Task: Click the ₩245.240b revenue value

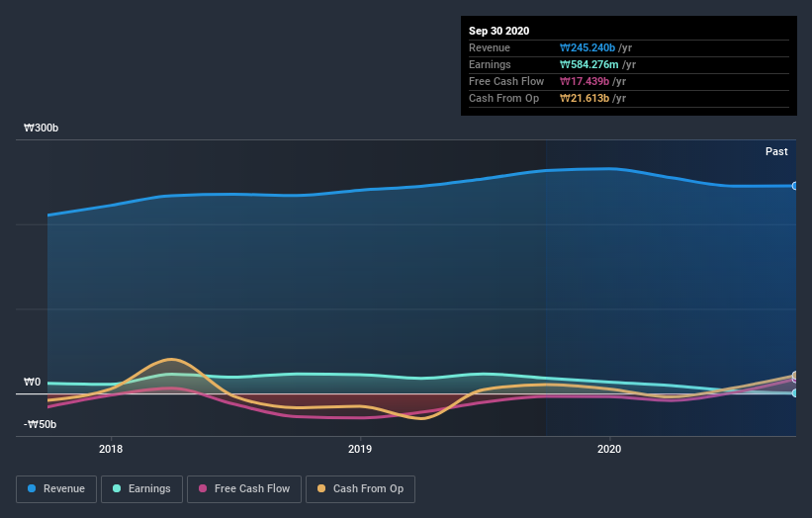Action: click(587, 47)
